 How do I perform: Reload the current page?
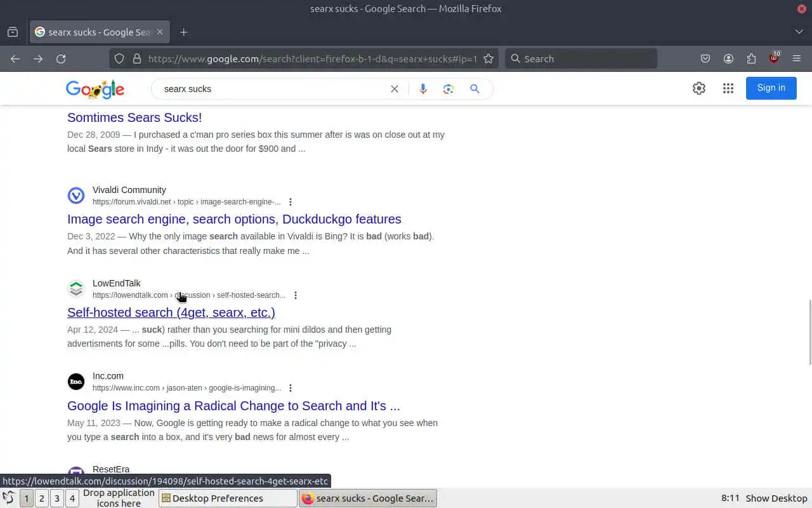pos(61,58)
